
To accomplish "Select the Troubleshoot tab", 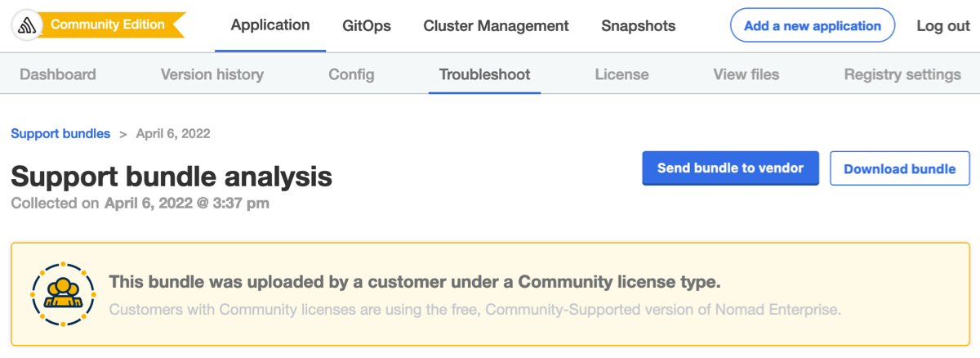I will pyautogui.click(x=484, y=74).
